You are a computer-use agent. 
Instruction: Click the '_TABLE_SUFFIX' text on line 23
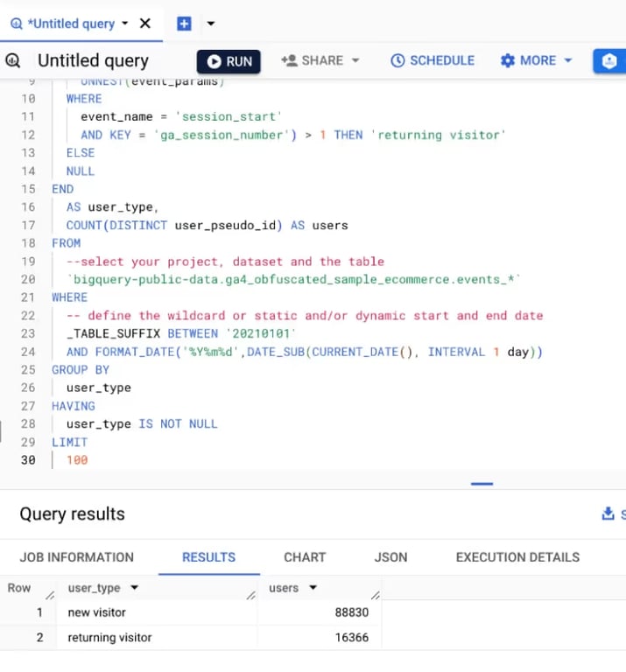point(113,333)
